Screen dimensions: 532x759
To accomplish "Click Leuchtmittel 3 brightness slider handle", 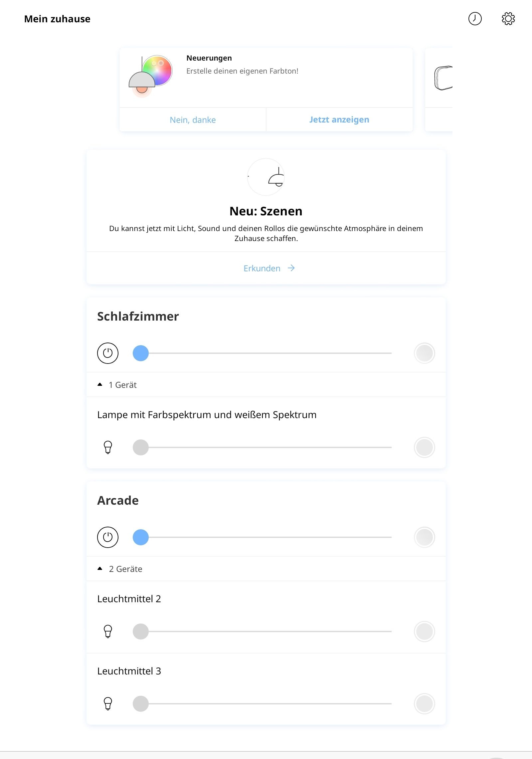I will [141, 704].
